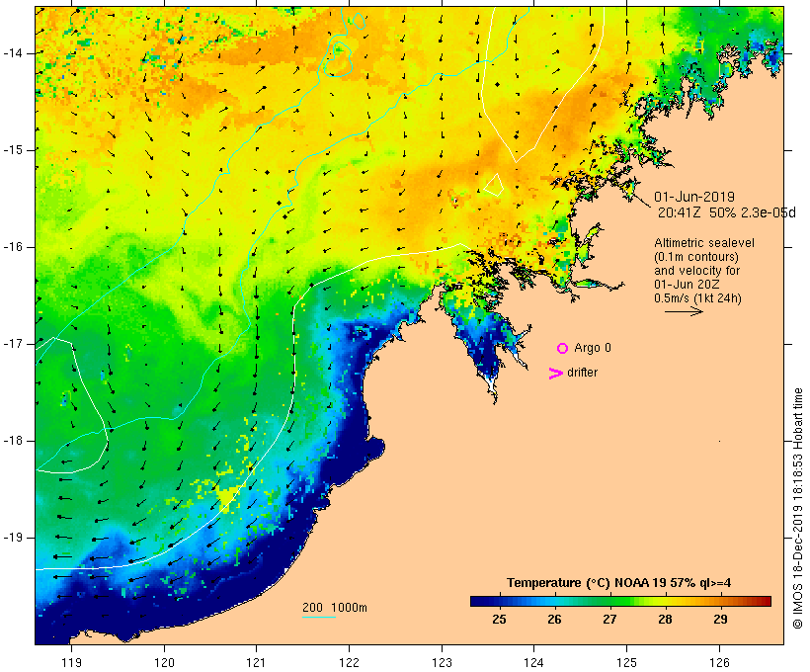This screenshot has width=810, height=672.
Task: Click the '0.5m/s (1kt 24h)' text
Action: tap(697, 298)
